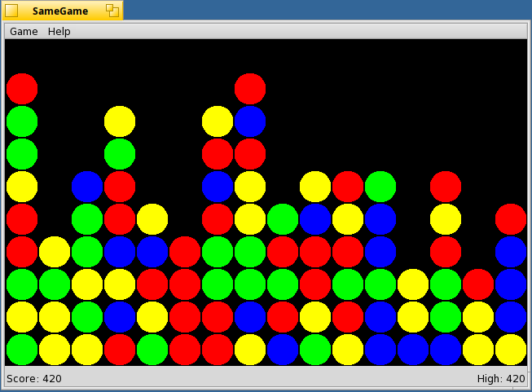Click the window menu icon left of SameGame title
This screenshot has width=532, height=392.
[11, 11]
